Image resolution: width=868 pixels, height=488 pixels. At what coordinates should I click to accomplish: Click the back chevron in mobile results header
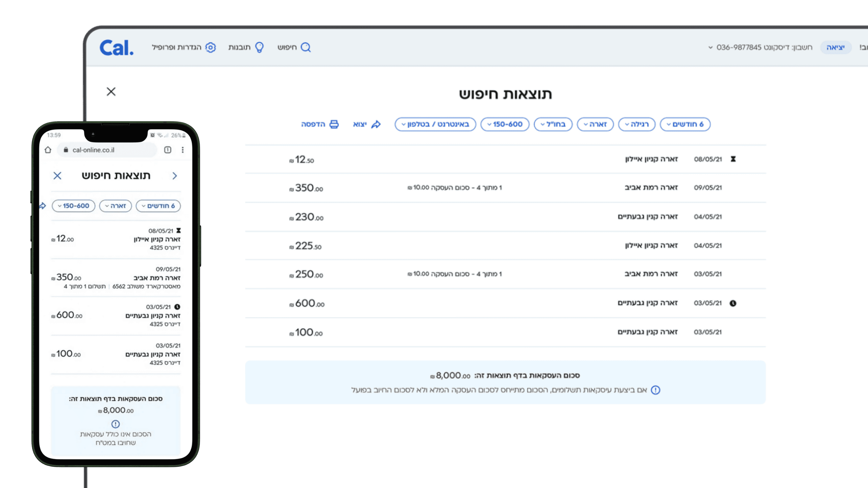(x=175, y=176)
